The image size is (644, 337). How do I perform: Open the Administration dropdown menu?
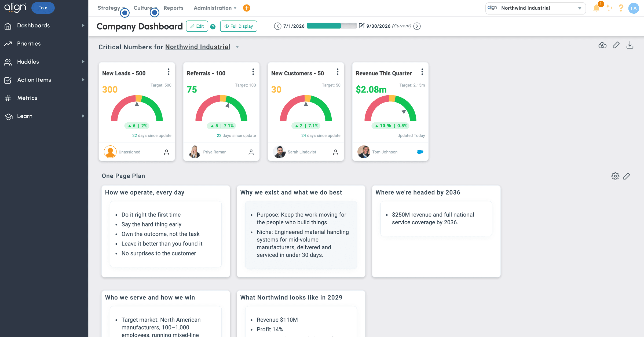click(215, 8)
